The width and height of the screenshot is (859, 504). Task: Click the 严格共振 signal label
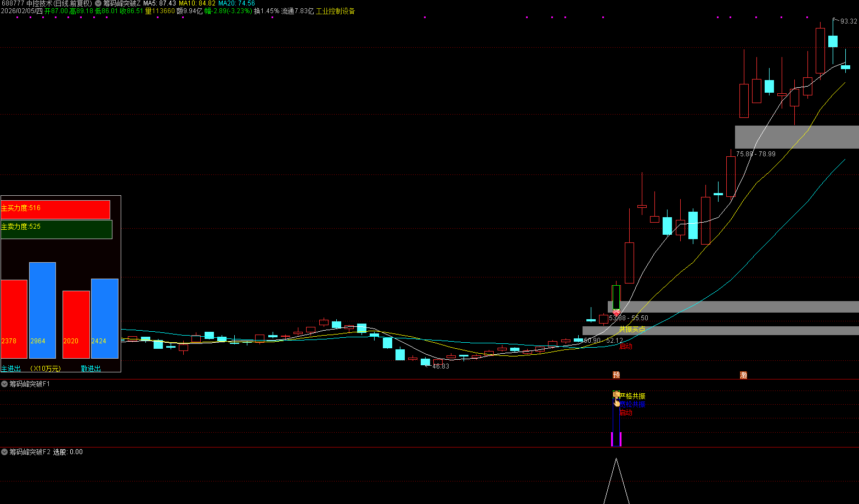tap(632, 396)
